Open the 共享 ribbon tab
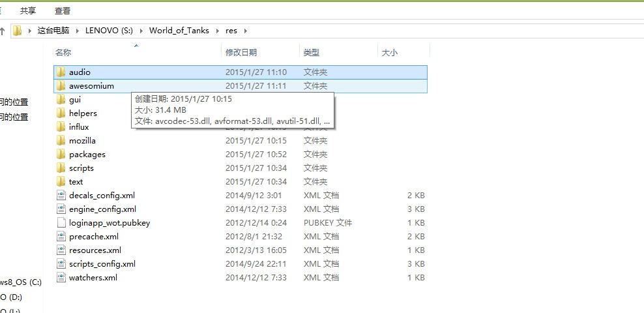644x313 pixels. click(28, 11)
